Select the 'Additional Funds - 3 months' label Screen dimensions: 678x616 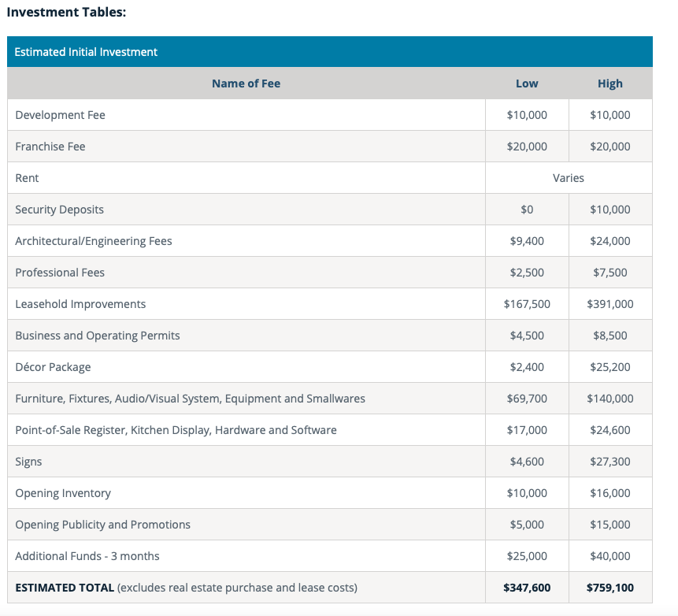(87, 556)
